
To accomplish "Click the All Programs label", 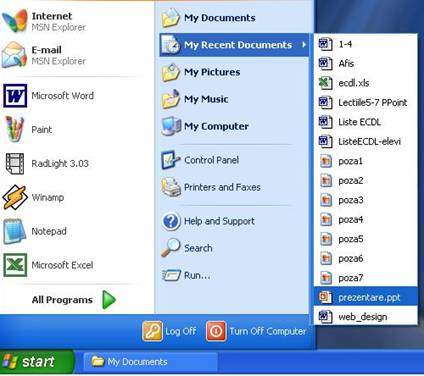I will [62, 300].
